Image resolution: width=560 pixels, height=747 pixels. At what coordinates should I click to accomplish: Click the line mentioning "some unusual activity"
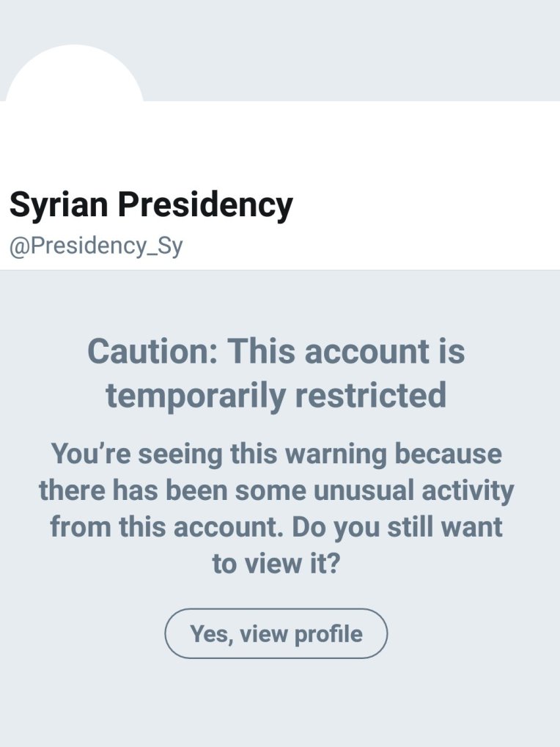pos(276,490)
